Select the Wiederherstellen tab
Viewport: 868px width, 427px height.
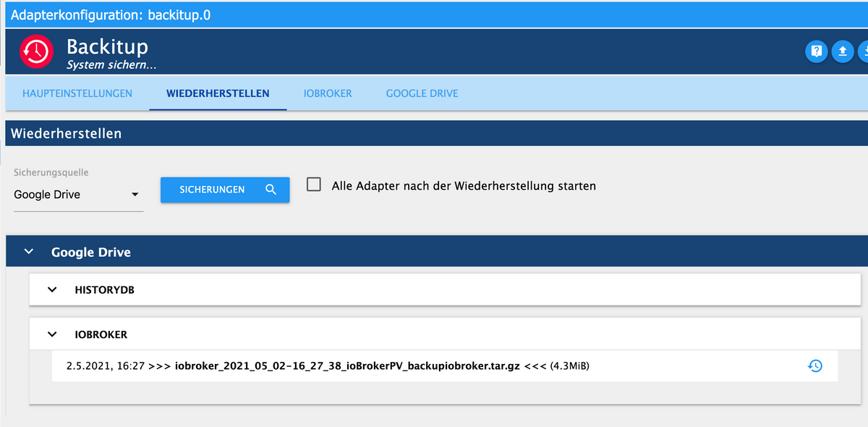[218, 93]
